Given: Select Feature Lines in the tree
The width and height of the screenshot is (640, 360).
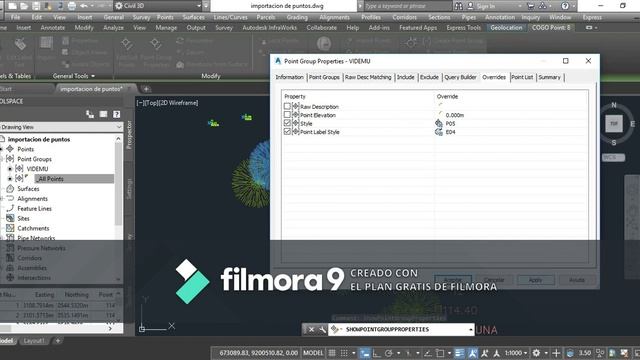Looking at the screenshot, I should coord(34,208).
